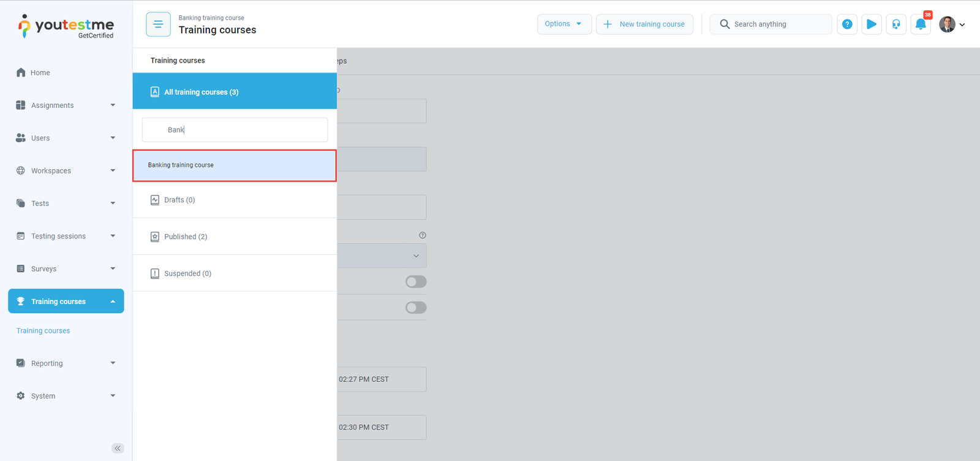Open the headset support icon

pos(896,25)
